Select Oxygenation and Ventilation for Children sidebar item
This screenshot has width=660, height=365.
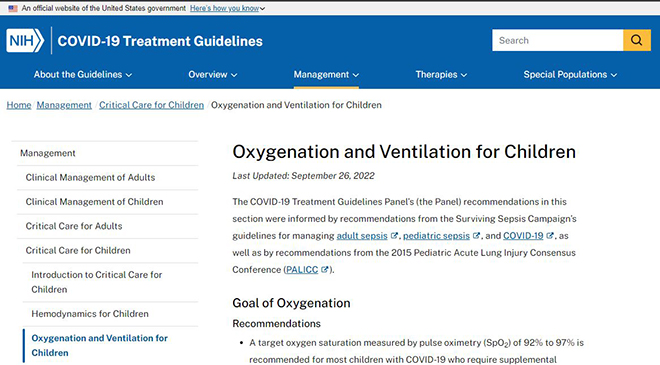(x=99, y=345)
